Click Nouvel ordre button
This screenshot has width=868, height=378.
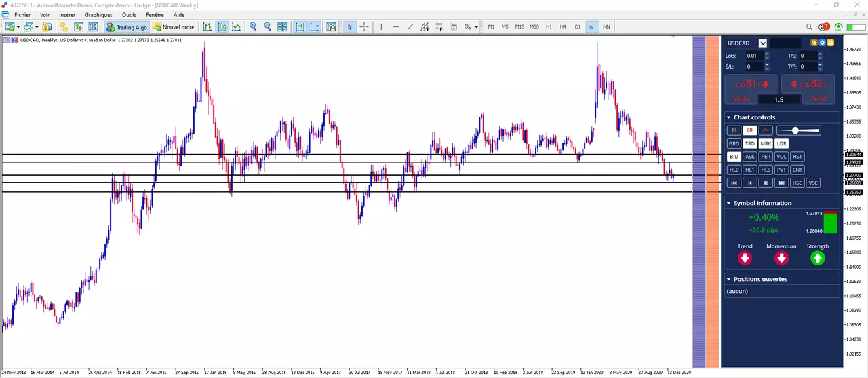point(174,27)
